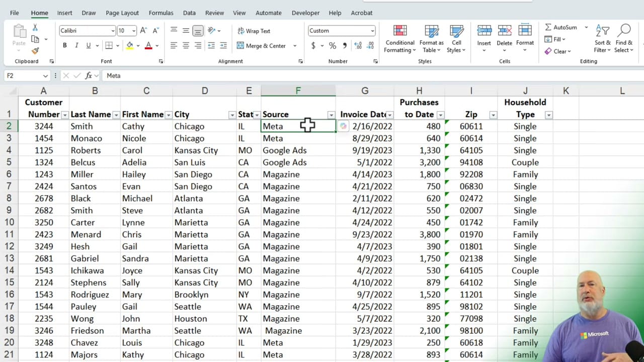
Task: Toggle Wrap Text on selected cell
Action: pyautogui.click(x=254, y=31)
